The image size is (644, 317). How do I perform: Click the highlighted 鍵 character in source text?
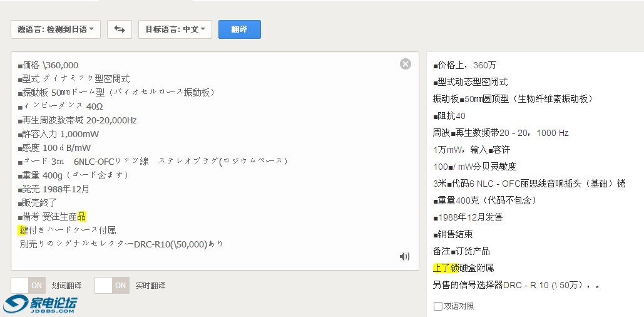[x=23, y=230]
